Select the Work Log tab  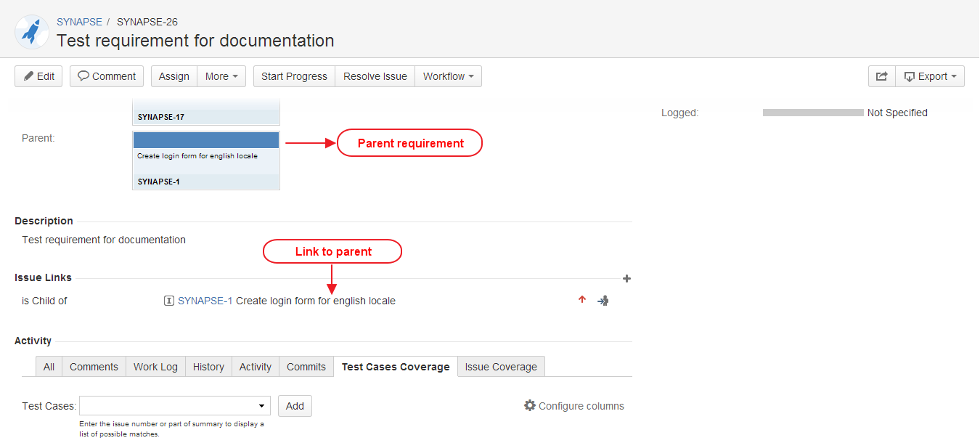pos(155,367)
